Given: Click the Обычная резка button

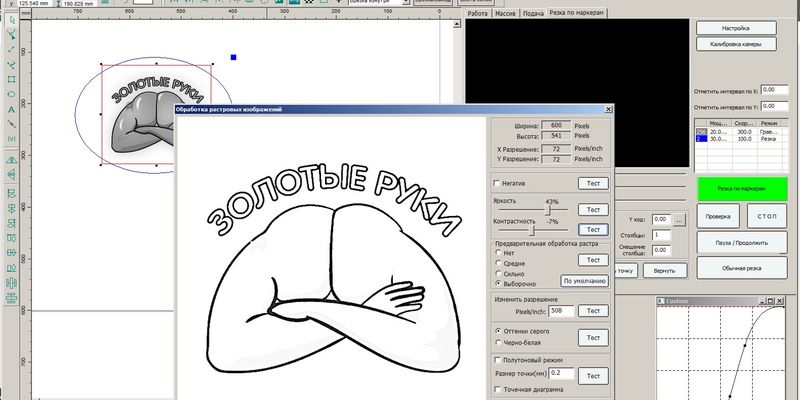Looking at the screenshot, I should point(742,268).
